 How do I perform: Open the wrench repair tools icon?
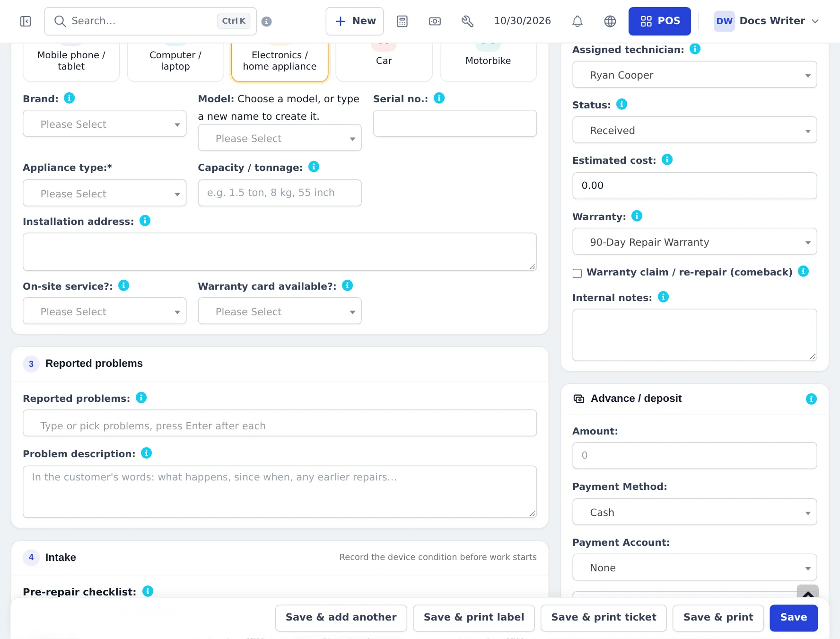point(467,21)
